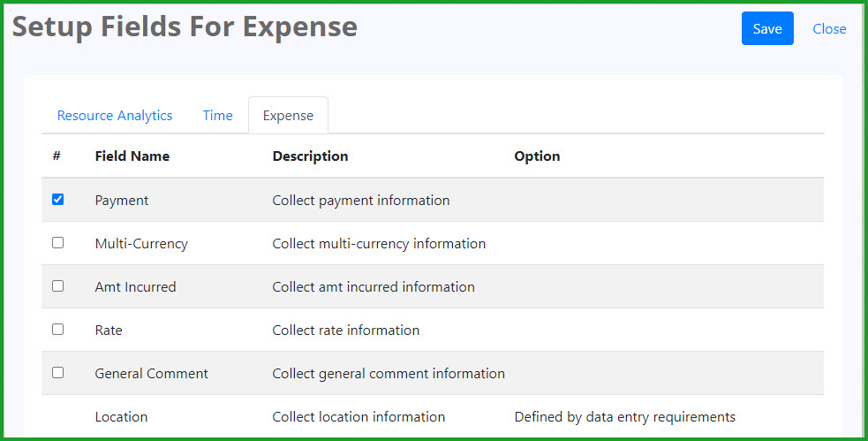Click 'Collect payment information' description
868x441 pixels.
361,200
